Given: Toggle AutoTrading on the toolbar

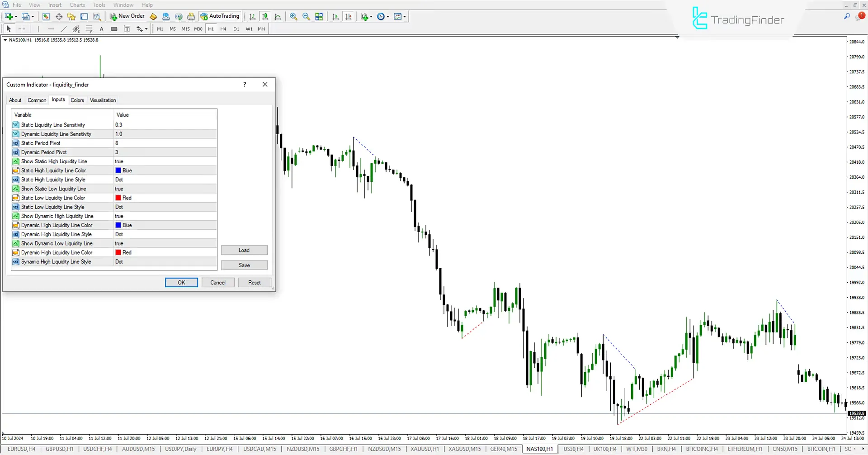Looking at the screenshot, I should (x=220, y=16).
